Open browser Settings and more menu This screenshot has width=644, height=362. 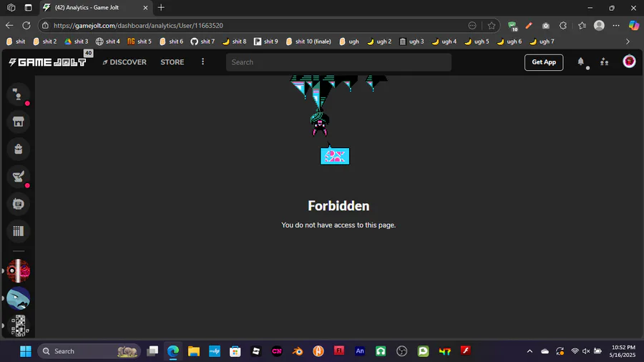(x=616, y=26)
